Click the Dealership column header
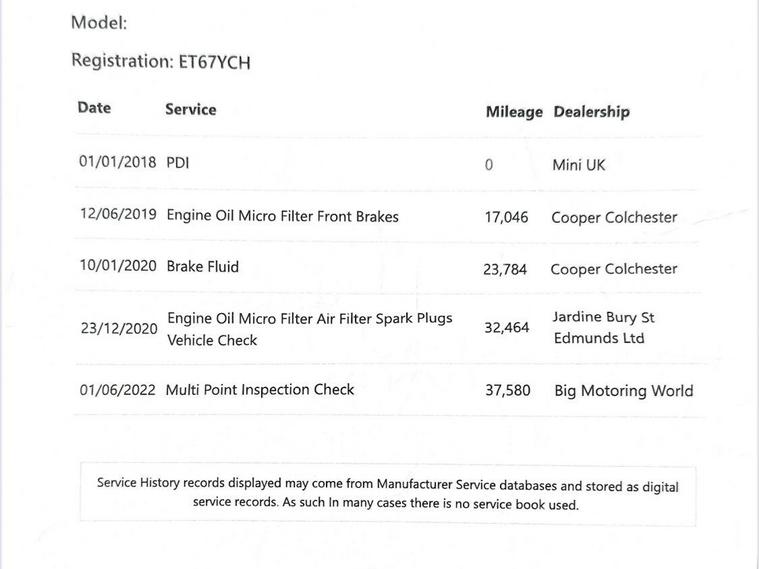759x569 pixels. [x=591, y=112]
